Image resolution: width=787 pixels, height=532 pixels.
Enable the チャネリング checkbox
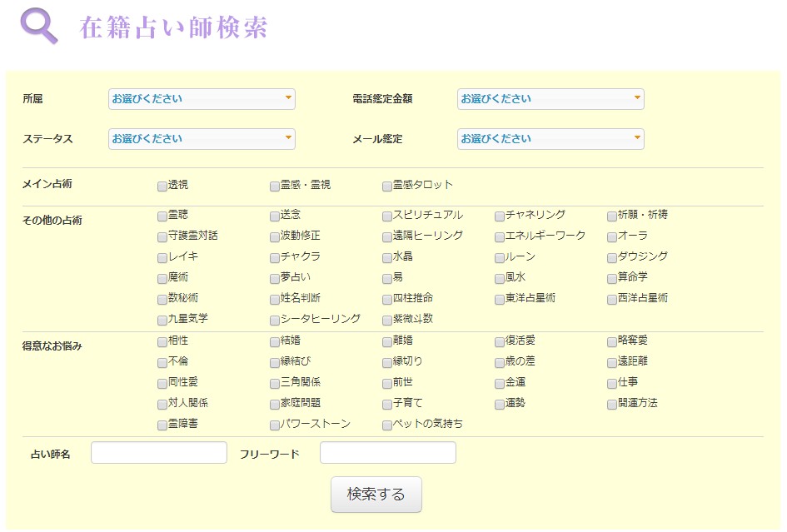(499, 216)
